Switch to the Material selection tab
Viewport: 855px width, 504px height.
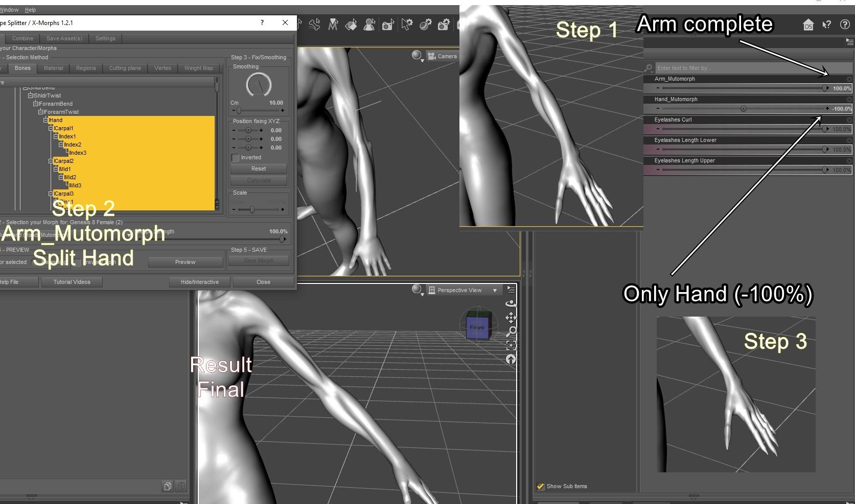click(53, 68)
